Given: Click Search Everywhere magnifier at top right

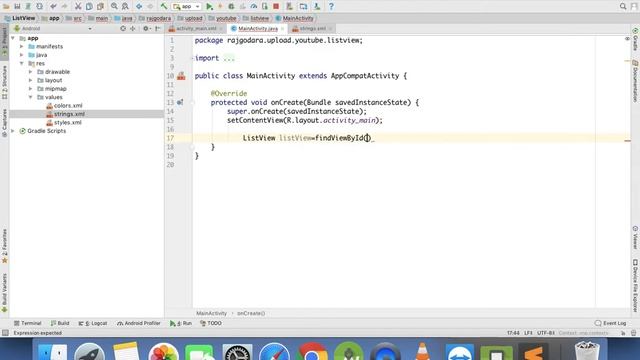Looking at the screenshot, I should tap(623, 7).
